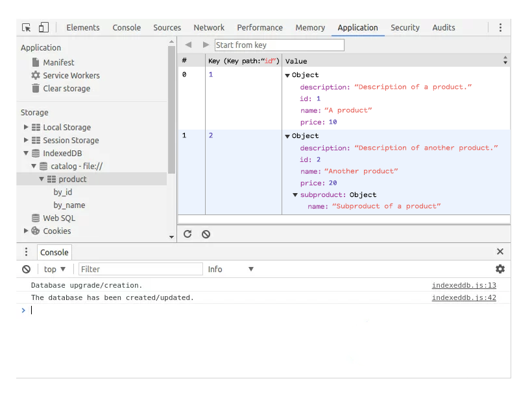This screenshot has width=532, height=405.
Task: Click the Cookies icon
Action: pyautogui.click(x=36, y=231)
